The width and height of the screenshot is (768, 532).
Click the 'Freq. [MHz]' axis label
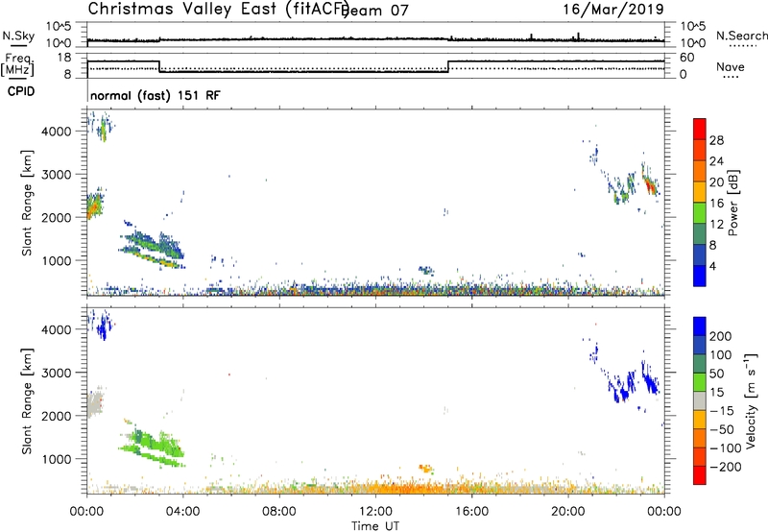[17, 64]
